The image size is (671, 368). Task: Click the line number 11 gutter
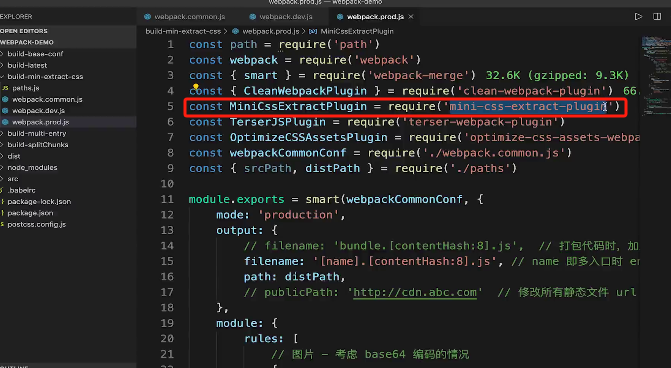167,199
